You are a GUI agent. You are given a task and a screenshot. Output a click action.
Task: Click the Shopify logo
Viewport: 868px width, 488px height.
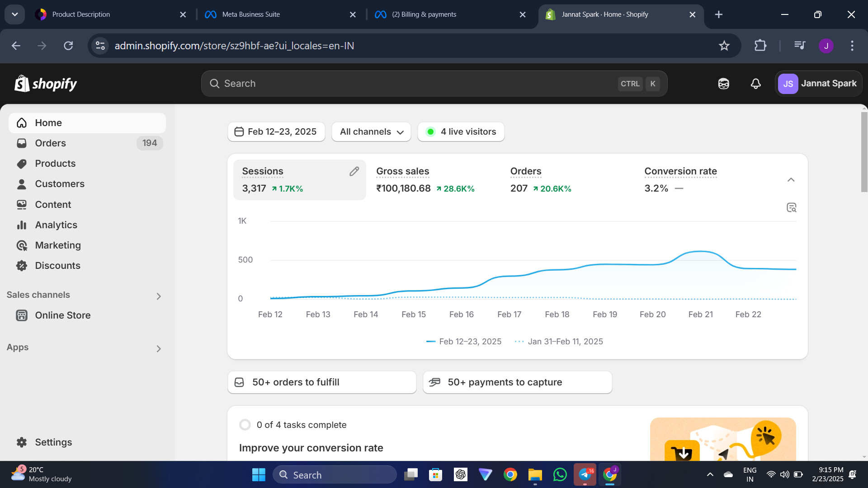tap(46, 84)
